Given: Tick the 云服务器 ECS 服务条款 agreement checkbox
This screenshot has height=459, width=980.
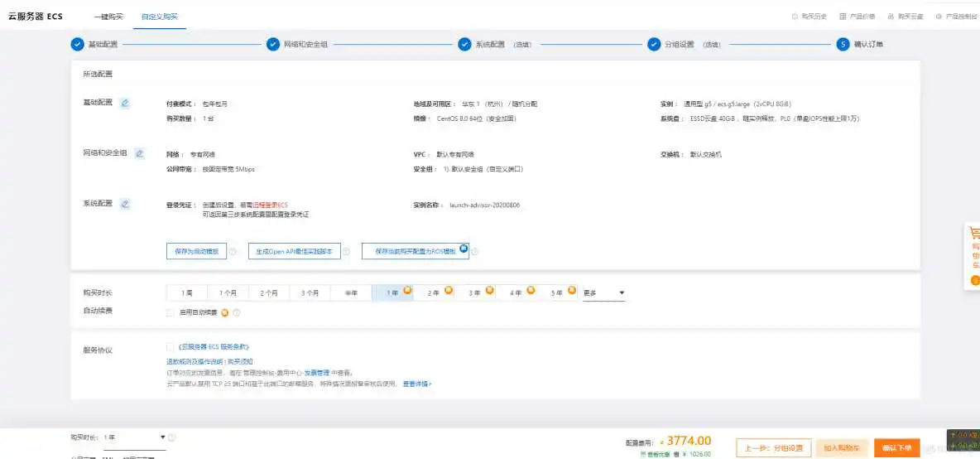Looking at the screenshot, I should [x=170, y=346].
